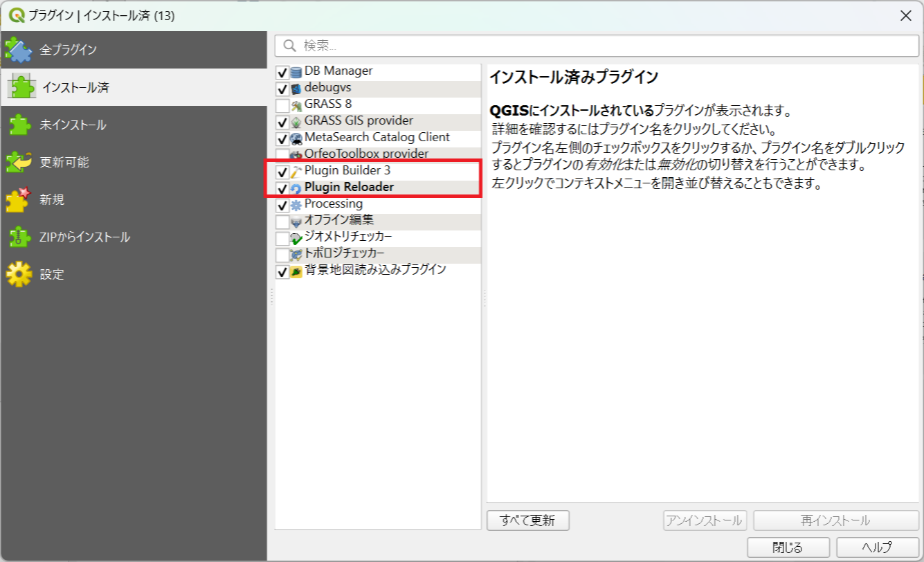Click the GRASS 8 plugin icon

[296, 105]
